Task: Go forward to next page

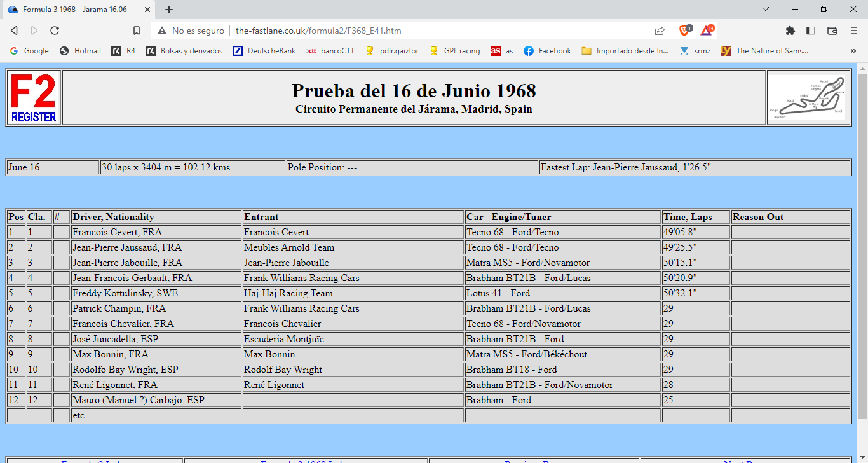Action: (34, 31)
